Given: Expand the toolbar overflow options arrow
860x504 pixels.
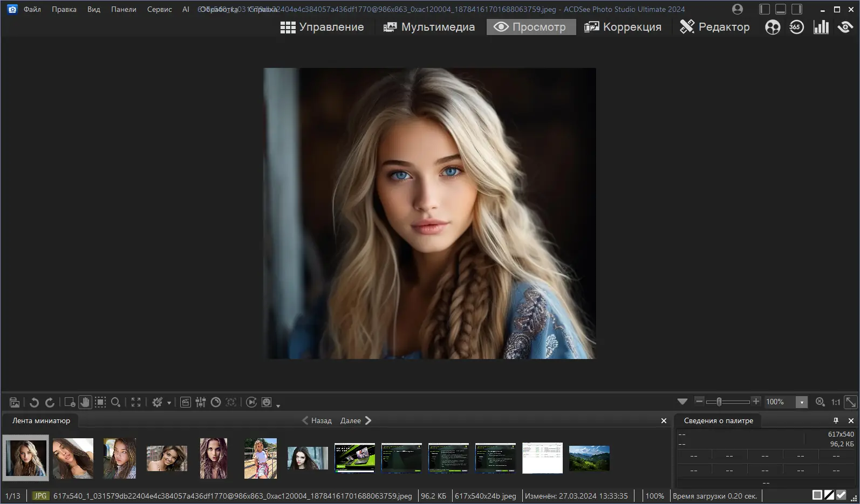Looking at the screenshot, I should (278, 405).
